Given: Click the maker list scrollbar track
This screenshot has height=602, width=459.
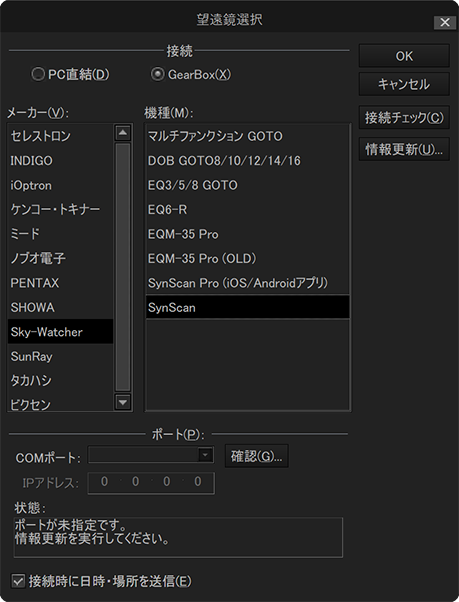Looking at the screenshot, I should [123, 267].
